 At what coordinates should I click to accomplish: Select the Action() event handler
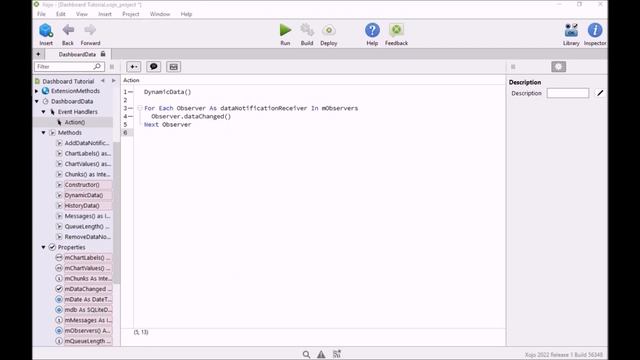point(75,122)
